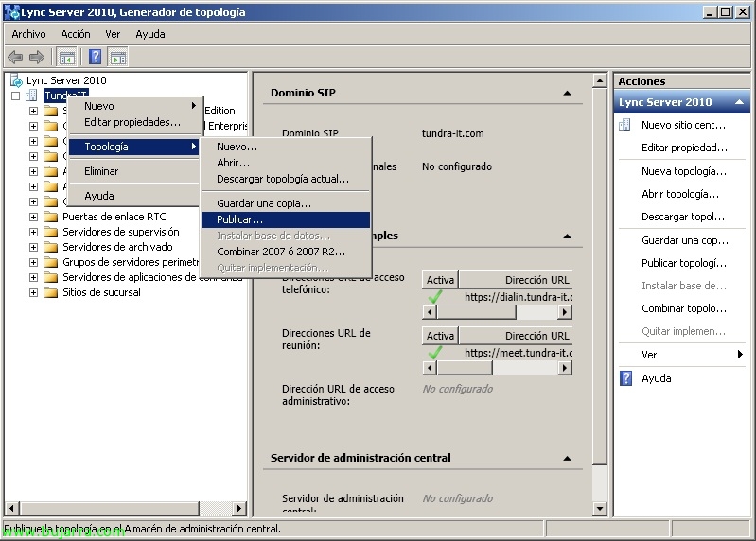Expand the Servidores de supervisión node
The height and width of the screenshot is (541, 756).
click(x=33, y=232)
